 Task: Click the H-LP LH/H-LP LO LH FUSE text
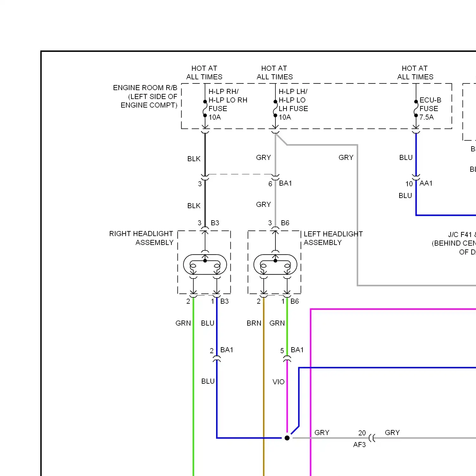click(293, 100)
